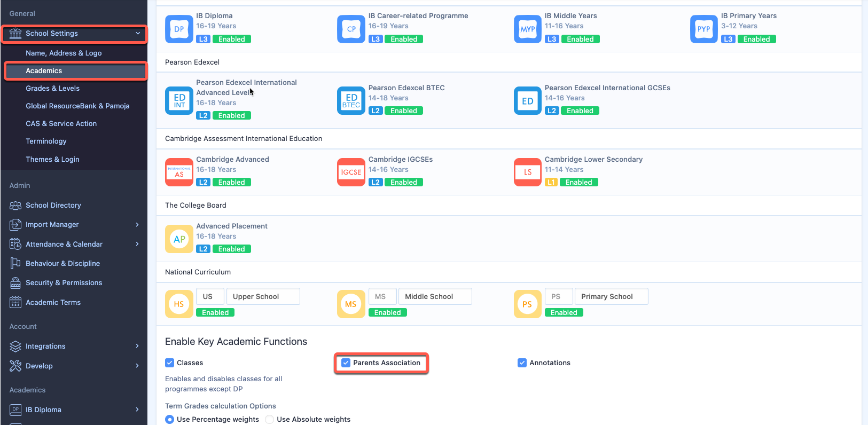Click the Pearson Edexcel BTEC icon

pos(351,101)
